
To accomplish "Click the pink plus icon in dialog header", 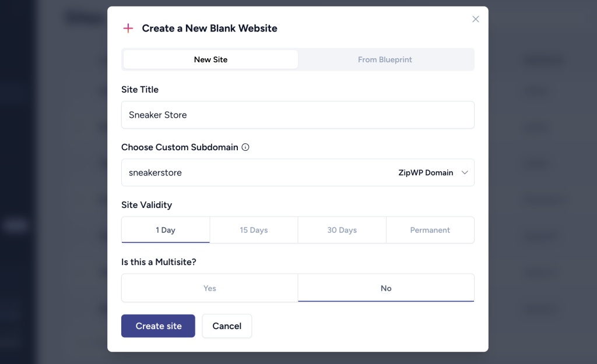I will click(x=128, y=29).
